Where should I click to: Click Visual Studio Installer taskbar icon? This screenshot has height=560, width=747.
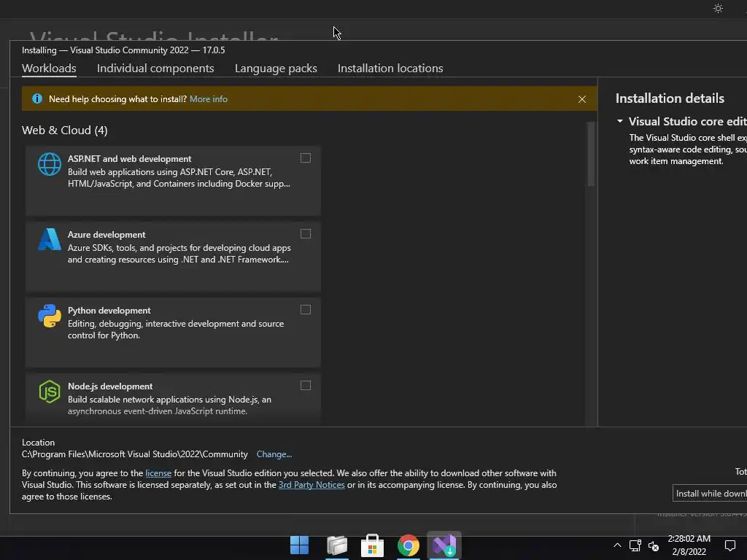click(x=444, y=545)
